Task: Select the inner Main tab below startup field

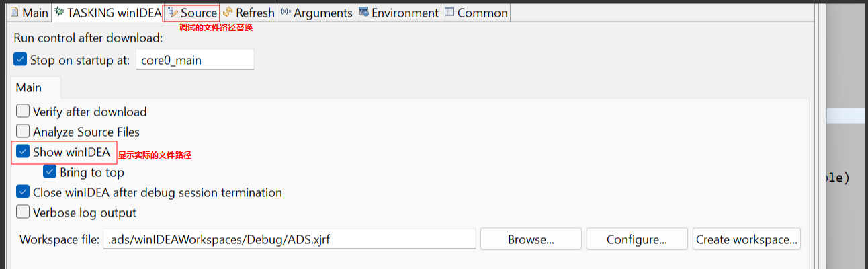Action: (29, 87)
